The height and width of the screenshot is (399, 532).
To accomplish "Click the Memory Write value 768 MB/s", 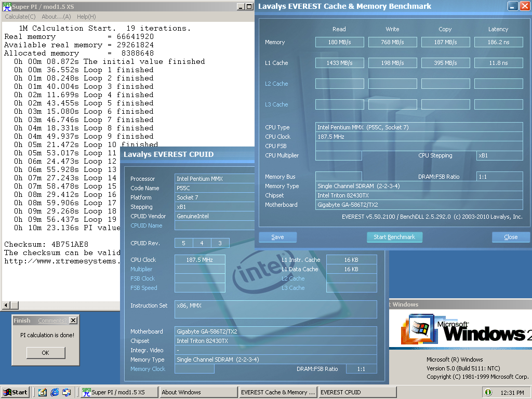I will [x=393, y=42].
